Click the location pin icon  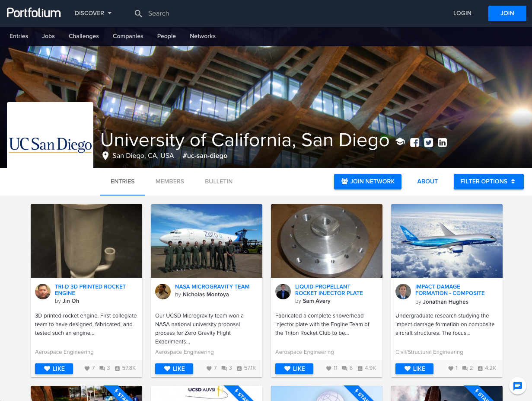[105, 156]
